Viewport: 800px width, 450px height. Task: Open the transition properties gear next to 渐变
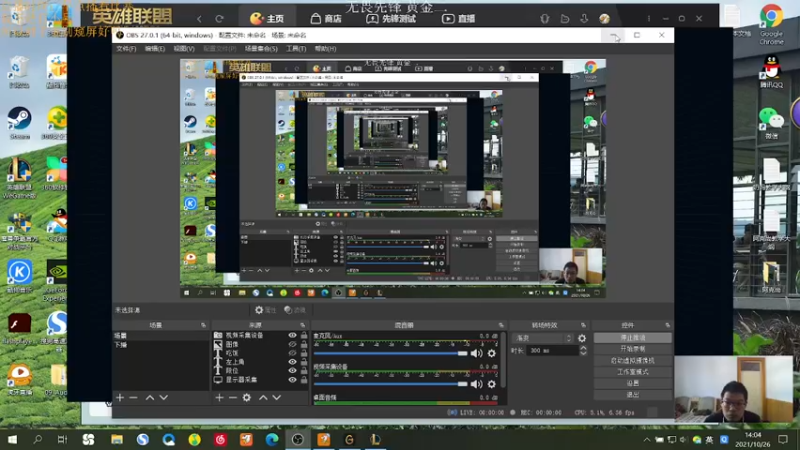tap(582, 338)
